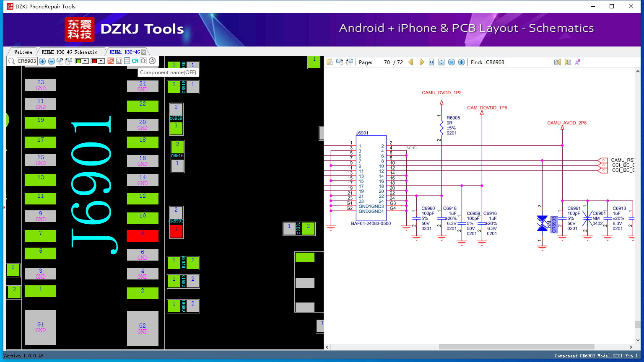This screenshot has height=362, width=644.
Task: Select CAMU_DVDD_1P2 net label
Action: pos(441,93)
